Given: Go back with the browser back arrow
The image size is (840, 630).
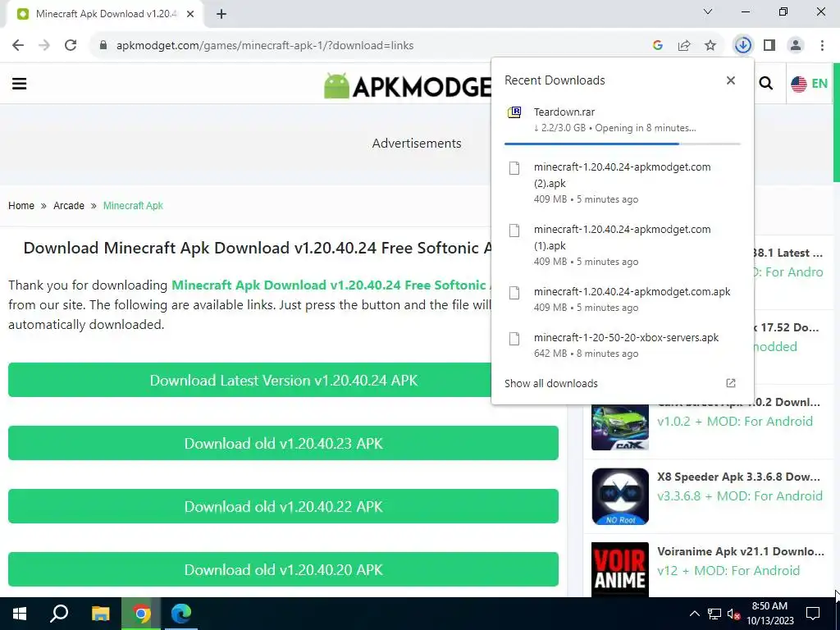Looking at the screenshot, I should coord(18,45).
